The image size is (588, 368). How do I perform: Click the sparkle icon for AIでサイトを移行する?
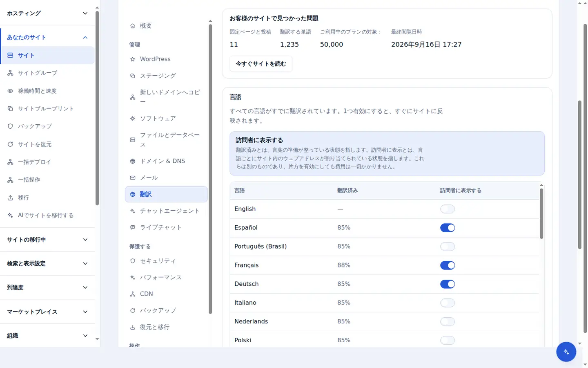tap(10, 215)
